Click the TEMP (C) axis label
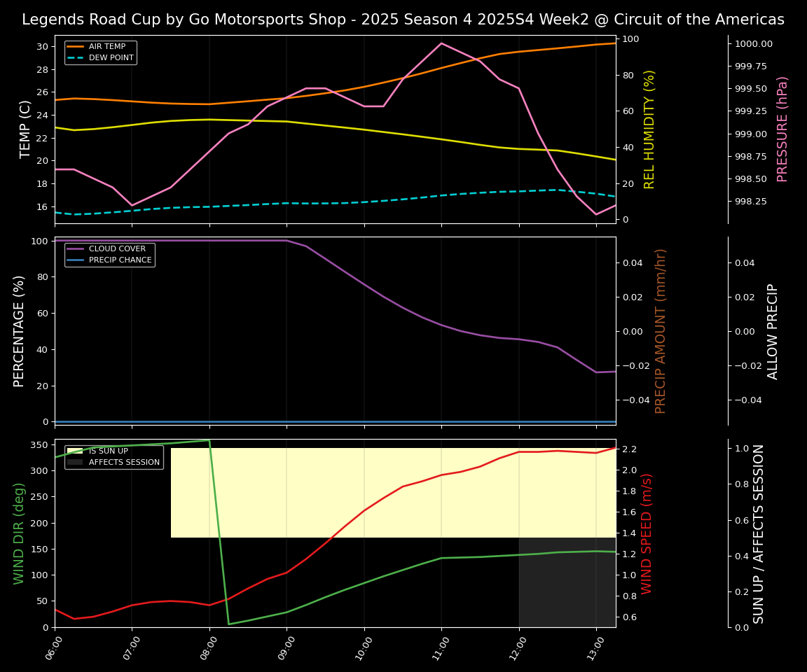 25,129
